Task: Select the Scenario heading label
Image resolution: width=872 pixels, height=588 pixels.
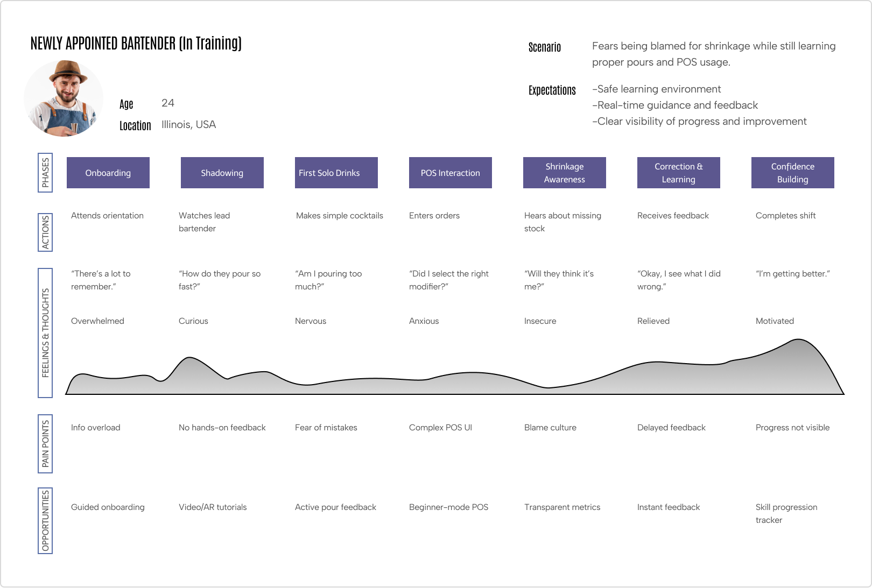Action: pyautogui.click(x=545, y=47)
